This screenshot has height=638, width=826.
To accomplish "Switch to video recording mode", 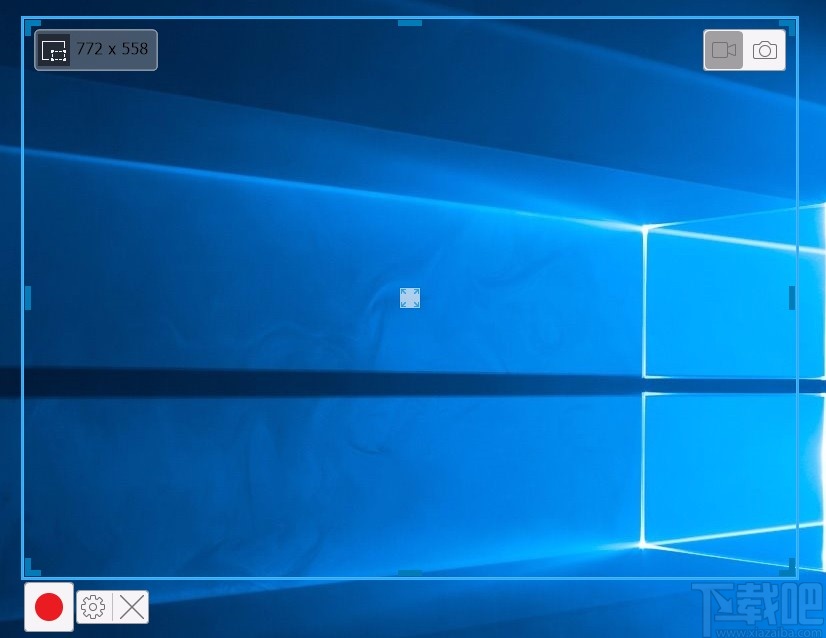I will coord(724,50).
